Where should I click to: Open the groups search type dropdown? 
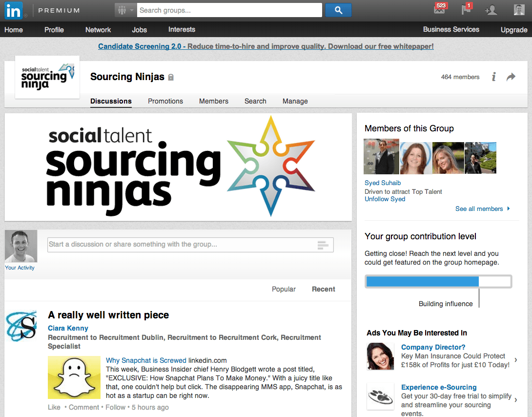coord(126,10)
